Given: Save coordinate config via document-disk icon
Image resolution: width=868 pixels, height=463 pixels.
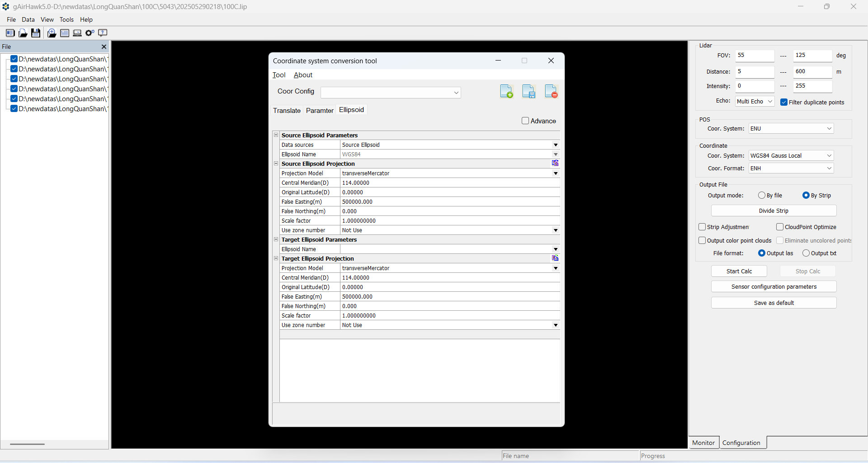Looking at the screenshot, I should [528, 92].
